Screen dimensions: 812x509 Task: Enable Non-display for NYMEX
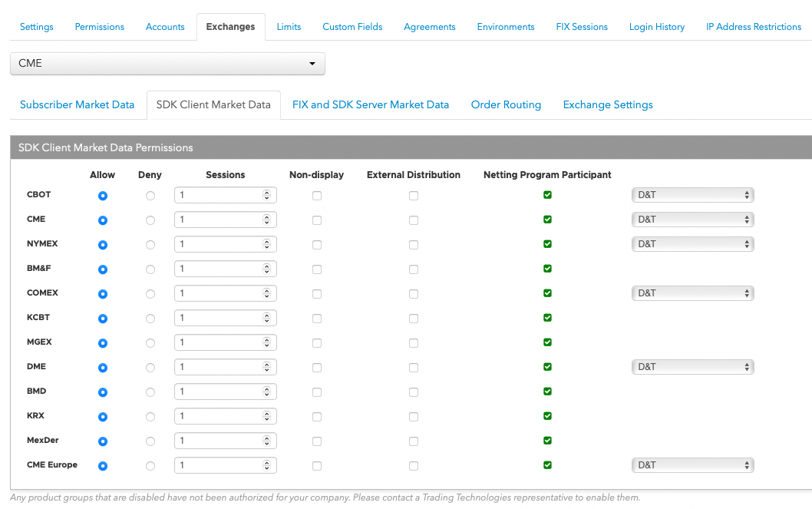click(317, 245)
